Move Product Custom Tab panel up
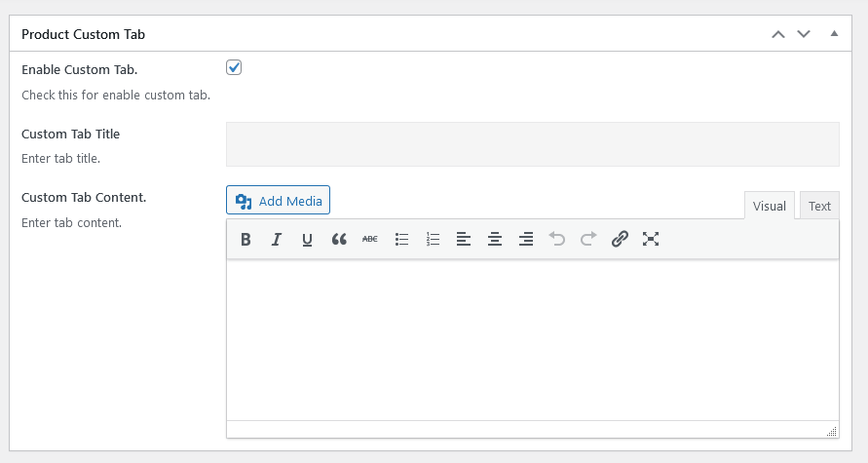Viewport: 868px width, 463px height. point(777,34)
